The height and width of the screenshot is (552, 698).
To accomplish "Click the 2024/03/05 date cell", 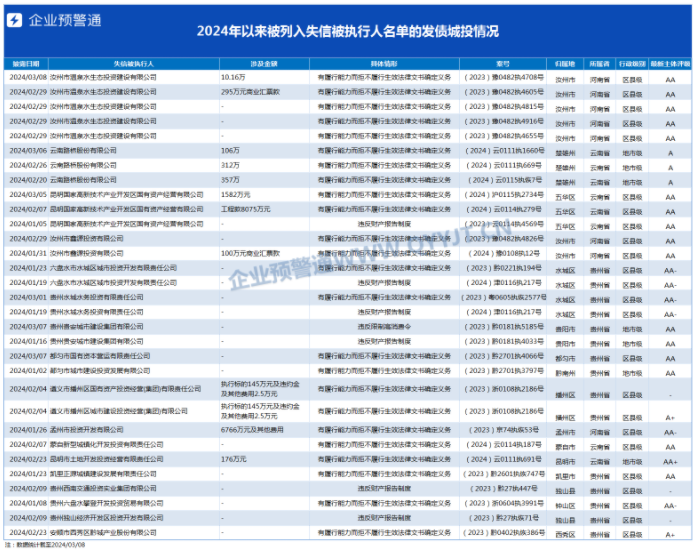I will pyautogui.click(x=28, y=195).
